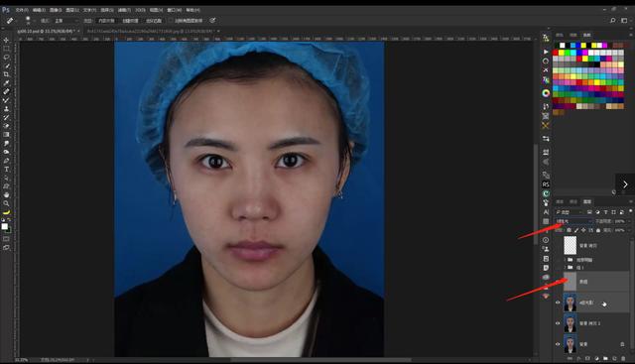Select the Lasso tool
This screenshot has width=635, height=364.
[6, 58]
